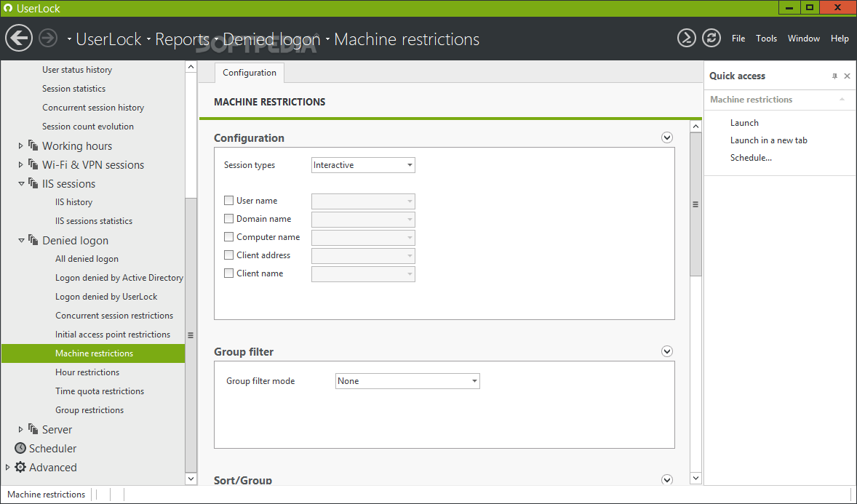Open the Domain name combo box
857x504 pixels.
coord(363,219)
